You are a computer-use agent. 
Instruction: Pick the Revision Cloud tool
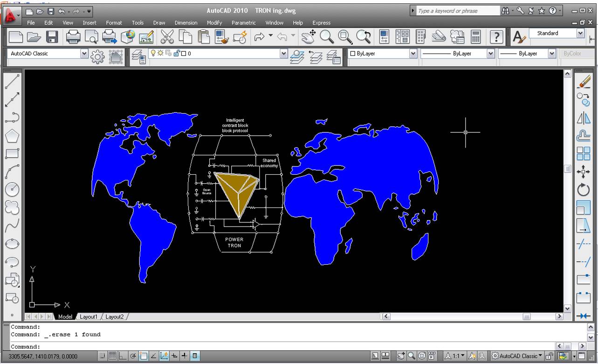(12, 208)
